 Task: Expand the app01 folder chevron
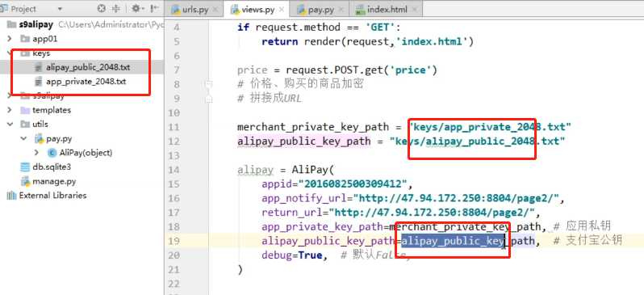point(10,39)
